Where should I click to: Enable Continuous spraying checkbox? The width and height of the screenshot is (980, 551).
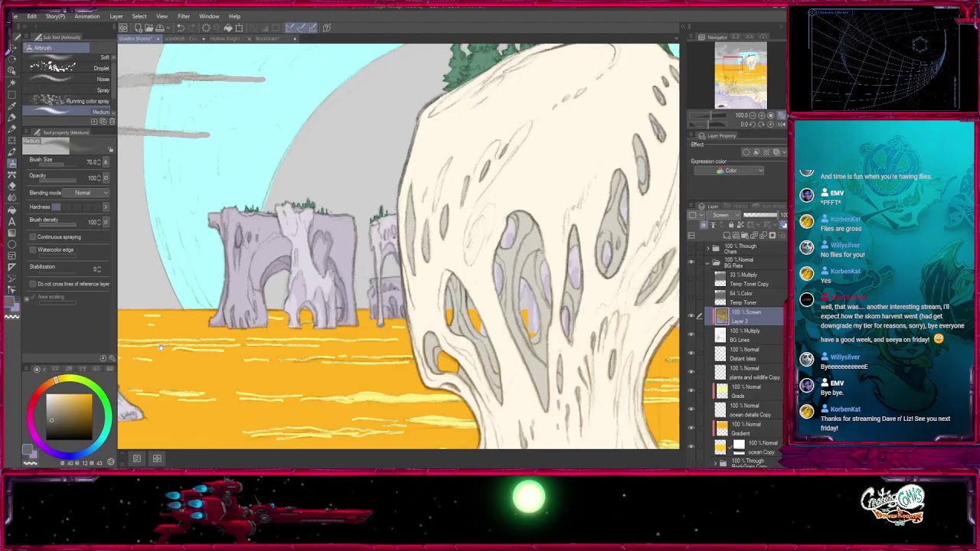click(x=33, y=236)
